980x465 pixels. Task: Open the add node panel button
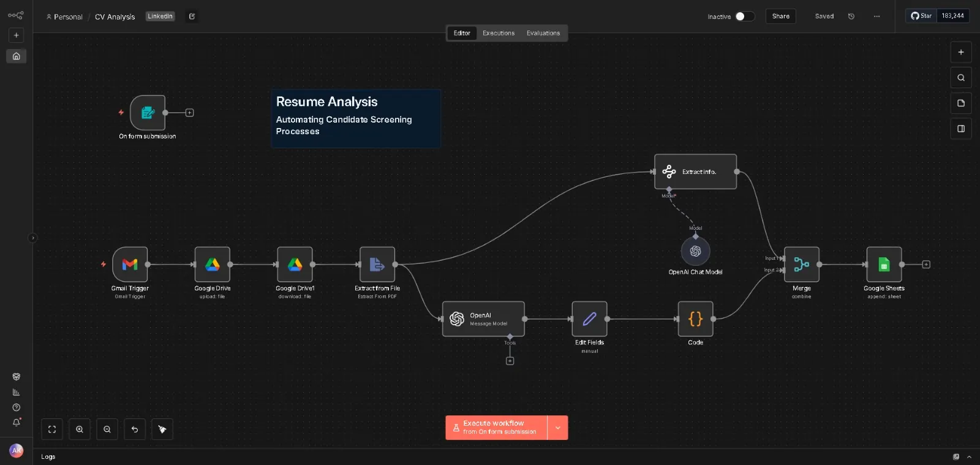pos(961,53)
